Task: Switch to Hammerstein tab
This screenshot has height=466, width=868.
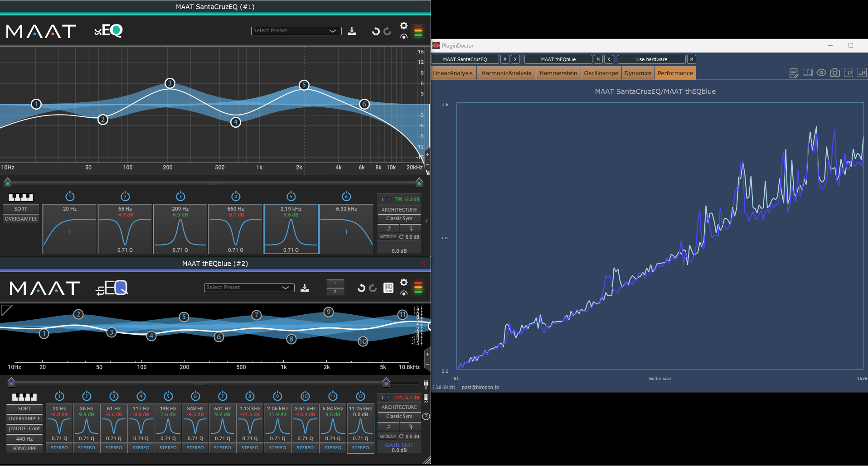Action: [558, 73]
